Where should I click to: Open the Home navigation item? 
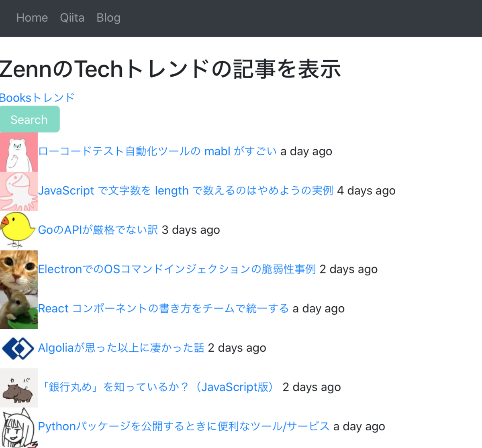coord(32,18)
